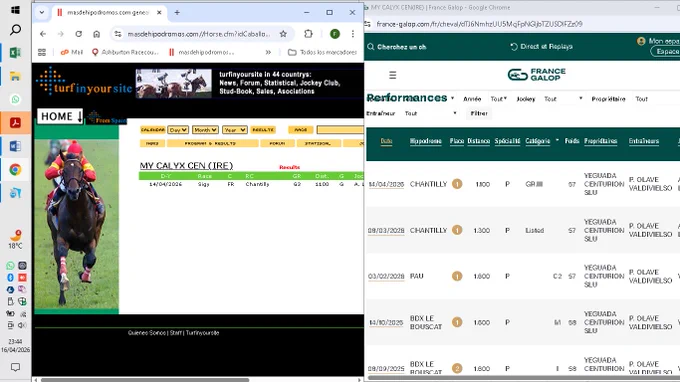
Task: Click the France Galop logo
Action: click(x=536, y=75)
